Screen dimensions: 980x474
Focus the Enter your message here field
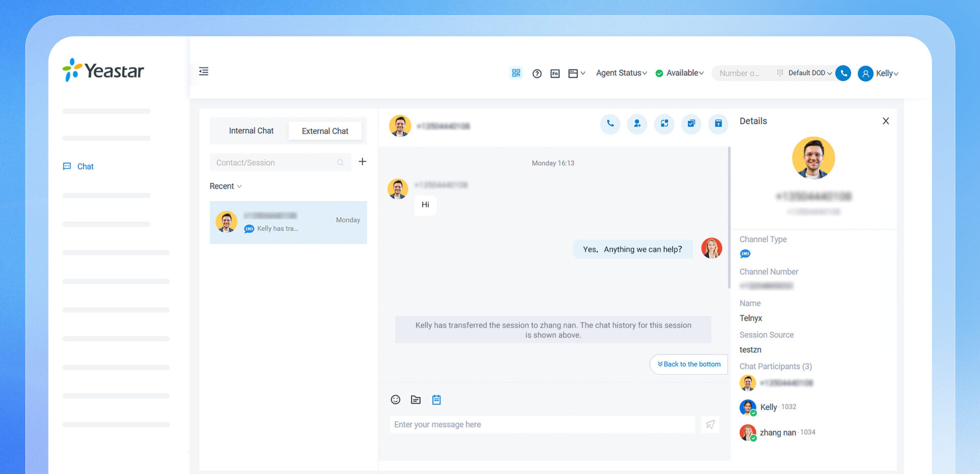(x=542, y=424)
